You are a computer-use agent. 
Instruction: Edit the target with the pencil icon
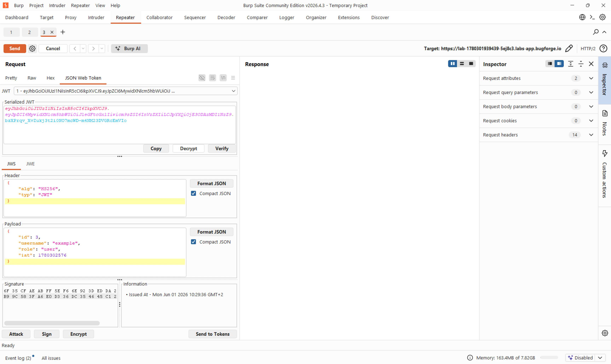tap(569, 49)
